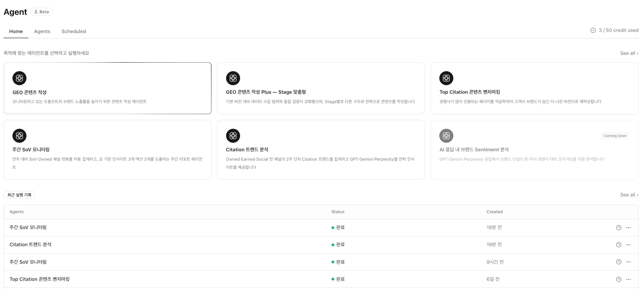Open more options for the 9시간 전 row
This screenshot has width=644, height=289.
(x=628, y=262)
